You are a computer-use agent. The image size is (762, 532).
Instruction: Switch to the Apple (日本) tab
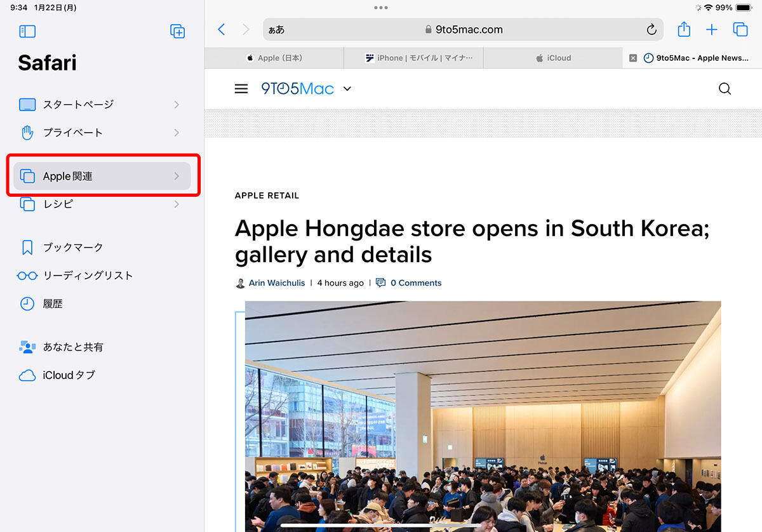click(x=274, y=58)
